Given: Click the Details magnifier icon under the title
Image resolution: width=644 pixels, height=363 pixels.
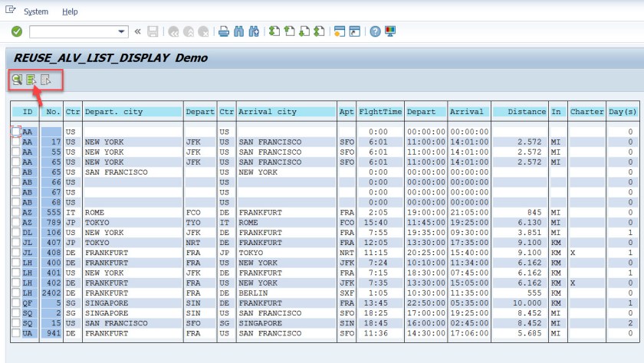Looking at the screenshot, I should pyautogui.click(x=17, y=79).
